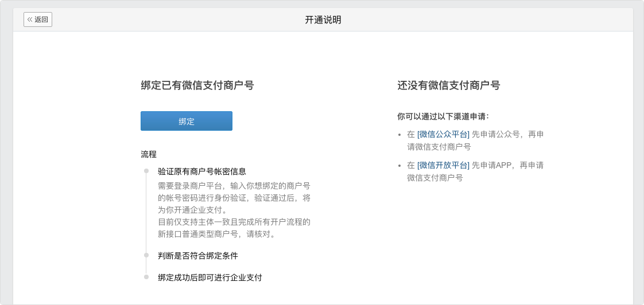Click the text 你可以通过以下渠道申请：

click(443, 116)
